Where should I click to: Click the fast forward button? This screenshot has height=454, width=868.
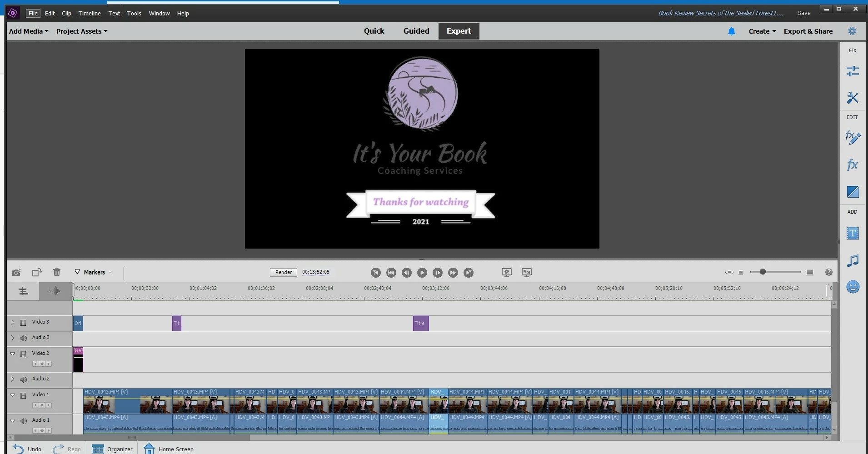click(x=453, y=273)
